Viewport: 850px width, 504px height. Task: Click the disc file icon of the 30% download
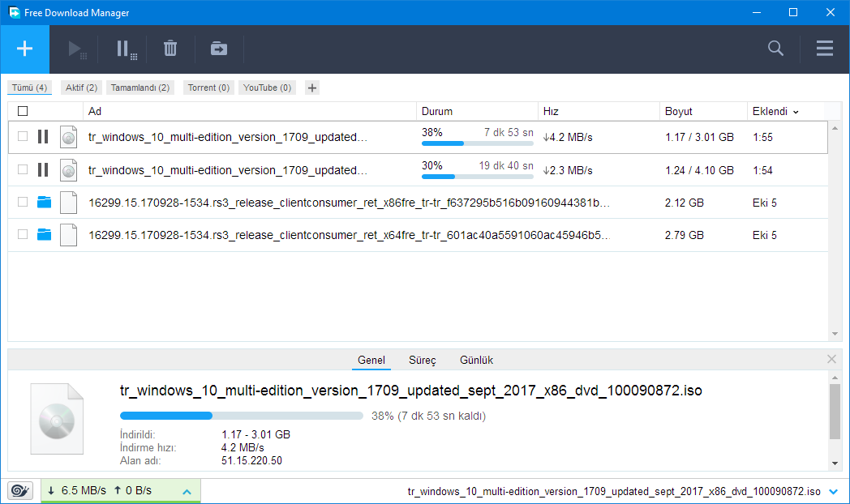(68, 170)
